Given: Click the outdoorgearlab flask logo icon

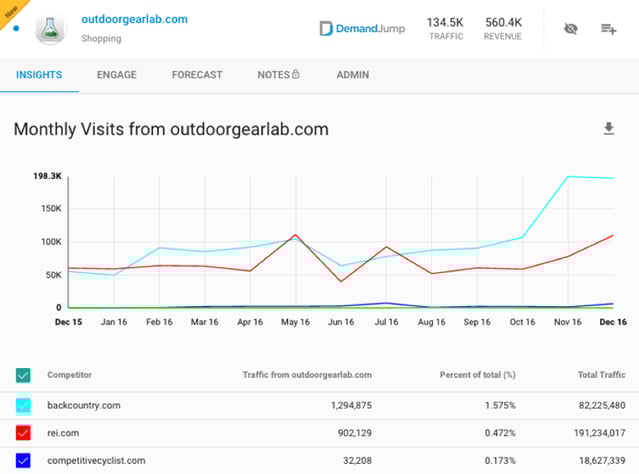Looking at the screenshot, I should [x=50, y=28].
